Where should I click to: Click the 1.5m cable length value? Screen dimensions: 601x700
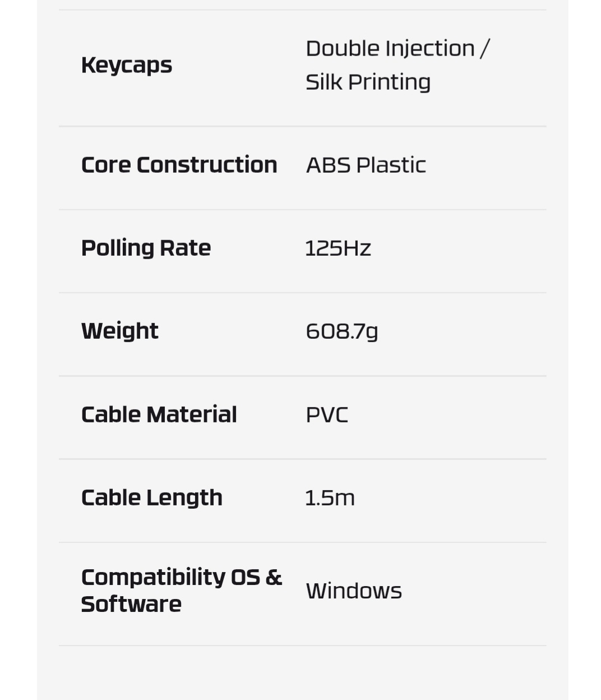330,498
